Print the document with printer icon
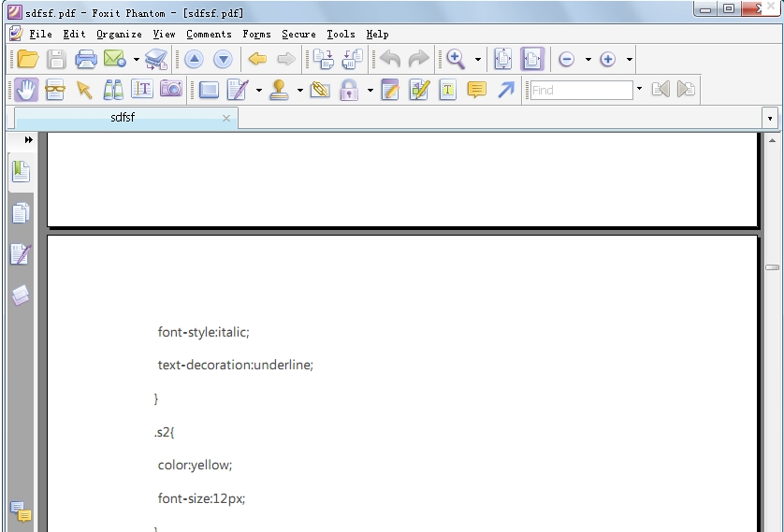The width and height of the screenshot is (784, 532). [86, 60]
